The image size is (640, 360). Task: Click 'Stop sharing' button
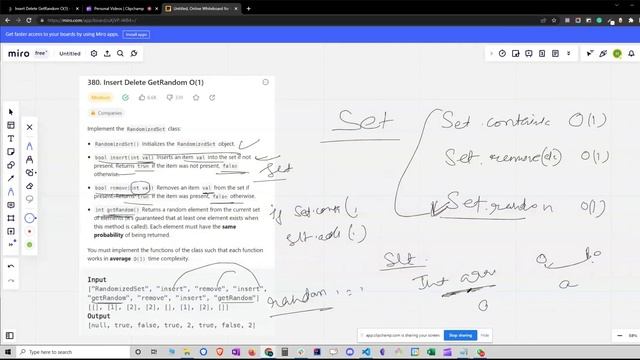[x=460, y=336]
